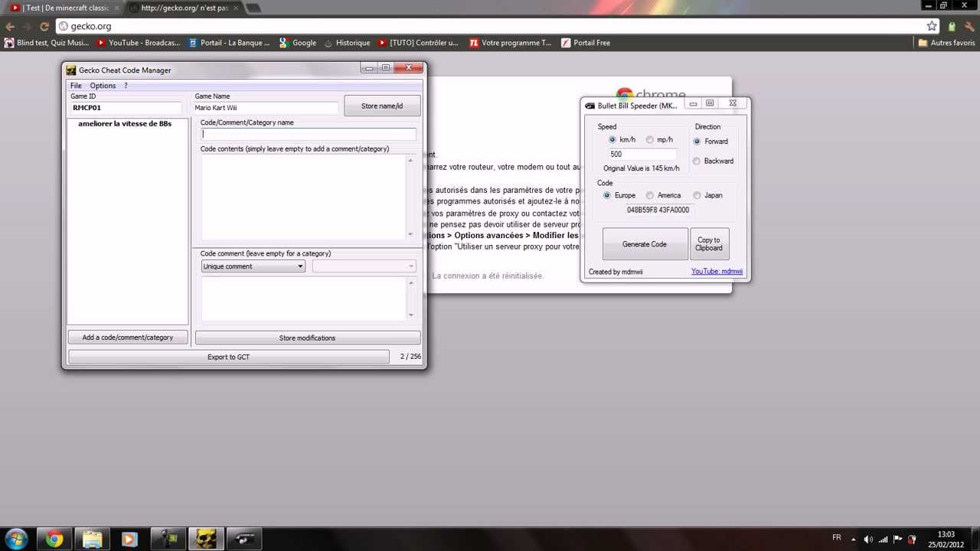Open Google Chrome from the taskbar
Viewport: 980px width, 551px height.
pyautogui.click(x=54, y=539)
